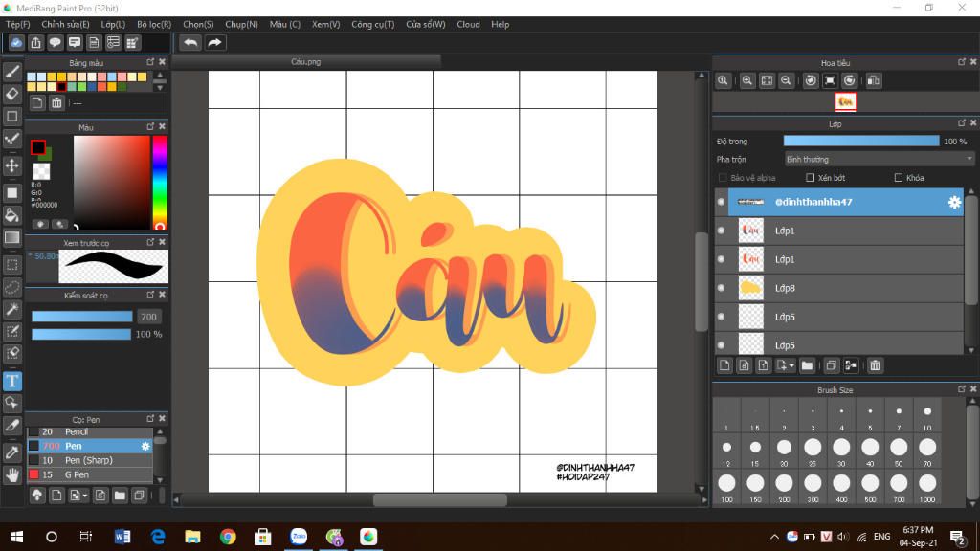Adjust the Độ trong layer opacity slider
Viewport: 980px width, 551px height.
[x=861, y=142]
